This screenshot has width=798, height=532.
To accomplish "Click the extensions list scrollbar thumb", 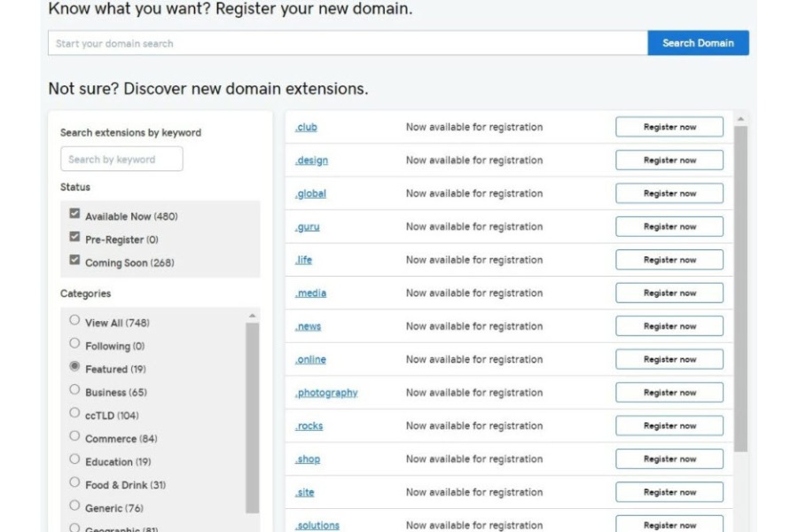I will point(741,289).
